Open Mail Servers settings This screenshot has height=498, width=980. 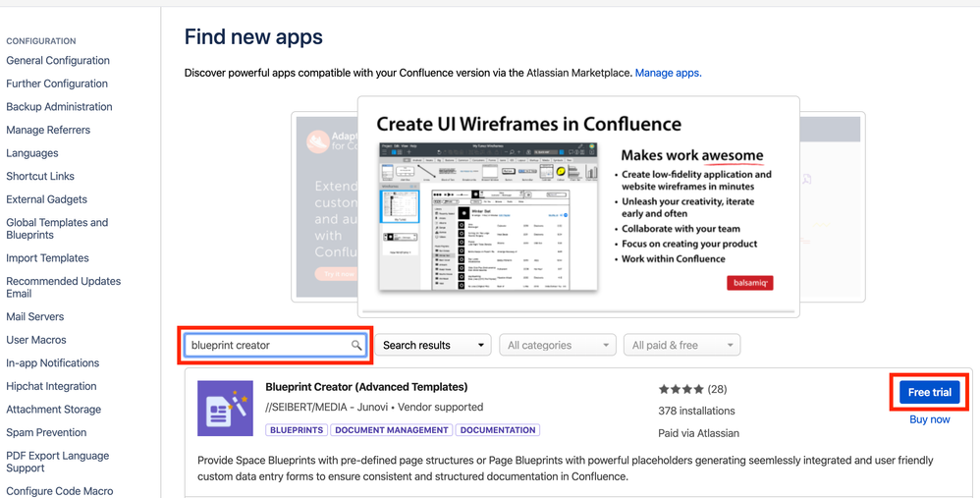point(35,317)
